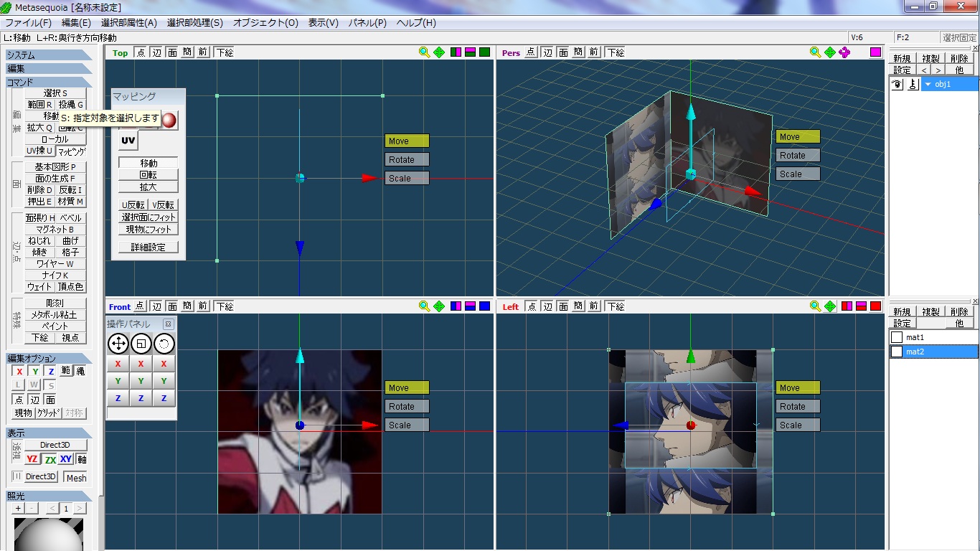Collapse the システム panel section
980x551 pixels.
[49, 55]
